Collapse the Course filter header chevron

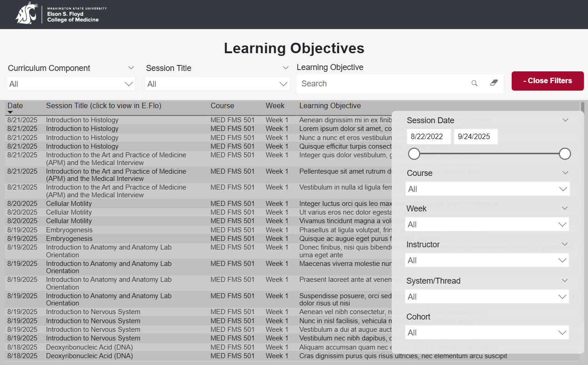pyautogui.click(x=565, y=173)
